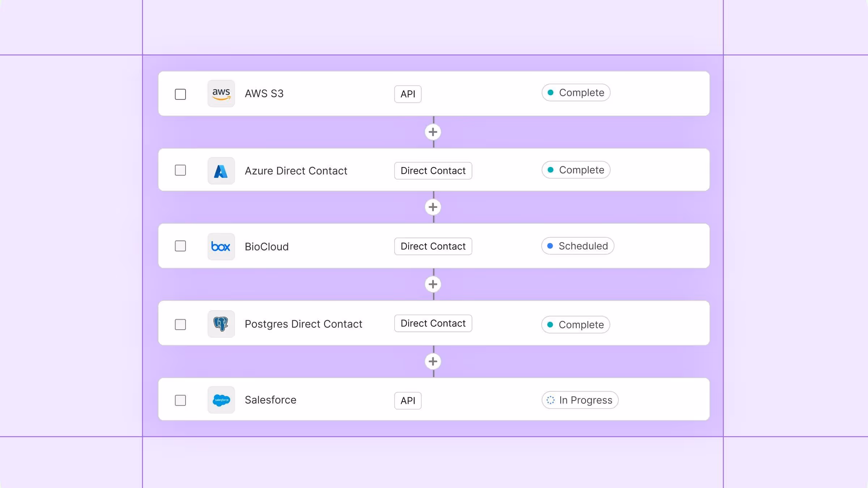The image size is (868, 488).
Task: Click the Postgres elephant icon
Action: 221,324
